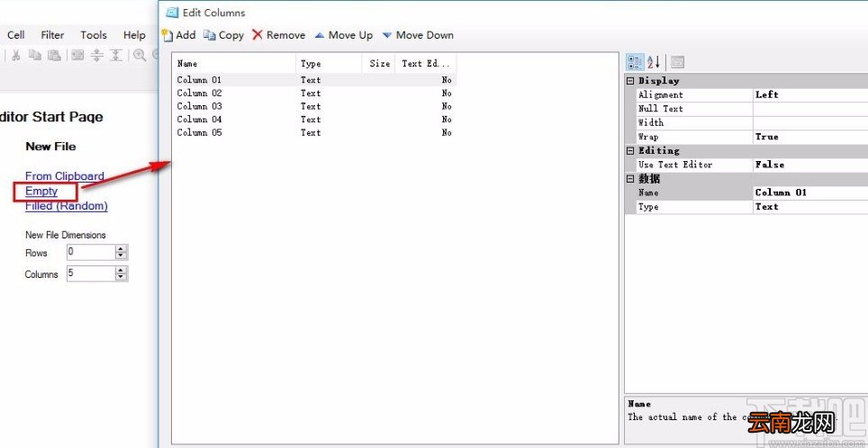Image resolution: width=868 pixels, height=448 pixels.
Task: Click the Property Pages icon
Action: [678, 62]
